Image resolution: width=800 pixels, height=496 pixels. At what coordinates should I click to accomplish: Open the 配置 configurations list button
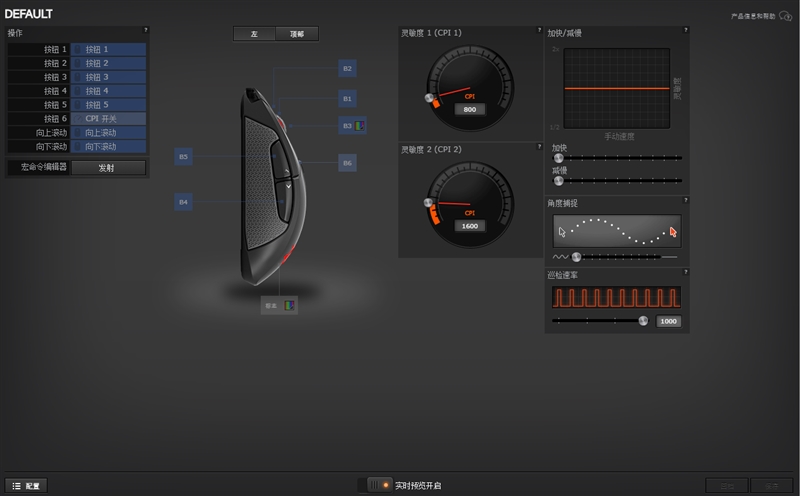27,485
